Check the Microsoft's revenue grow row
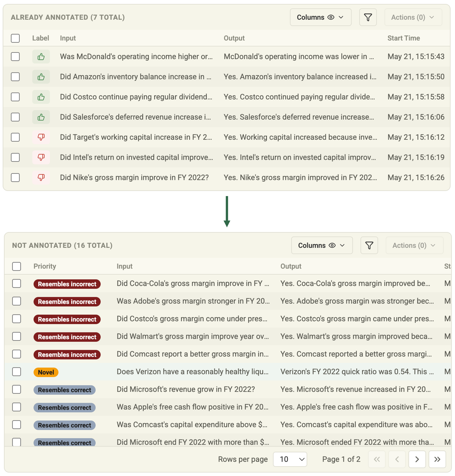455x476 pixels. click(16, 389)
